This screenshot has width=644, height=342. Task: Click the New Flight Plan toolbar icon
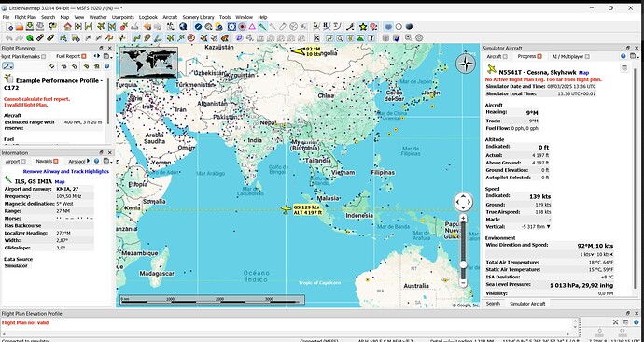pyautogui.click(x=9, y=27)
